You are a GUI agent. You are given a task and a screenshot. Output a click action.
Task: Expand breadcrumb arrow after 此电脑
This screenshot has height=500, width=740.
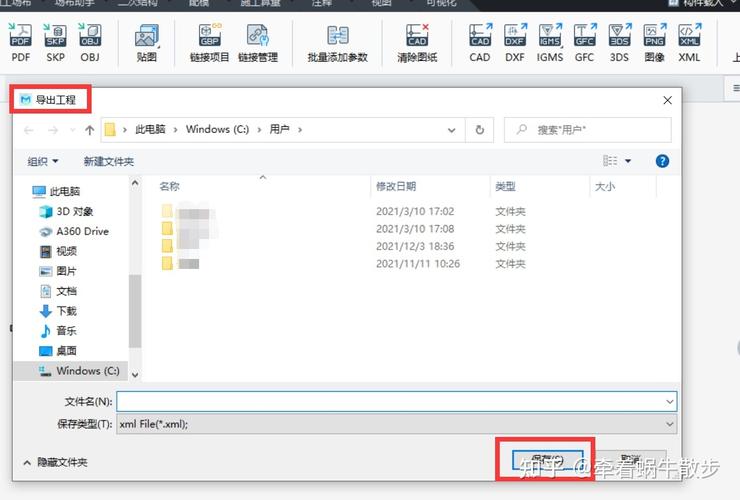[x=175, y=130]
